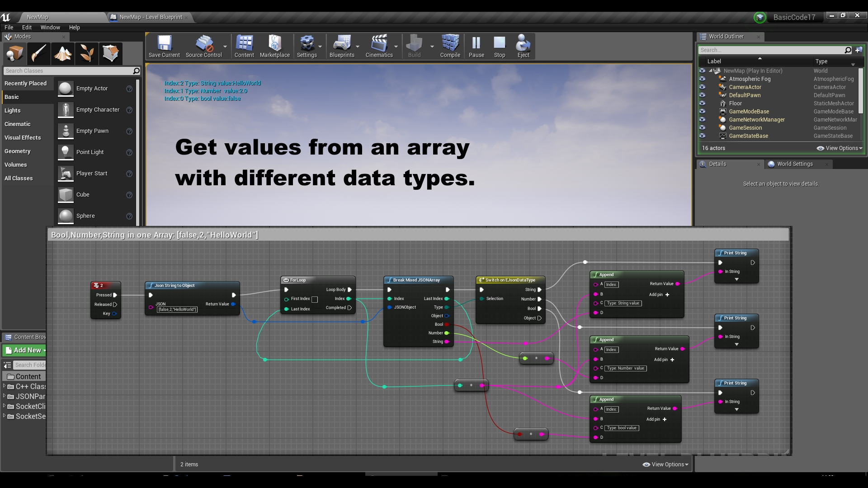Select the Eject playback icon
Viewport: 868px width, 488px height.
[x=523, y=46]
